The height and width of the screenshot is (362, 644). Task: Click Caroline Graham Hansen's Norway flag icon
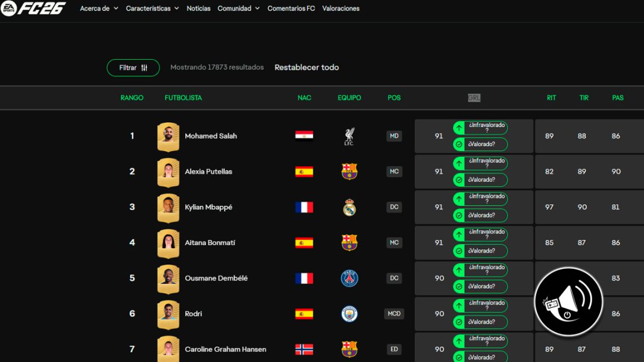(305, 349)
